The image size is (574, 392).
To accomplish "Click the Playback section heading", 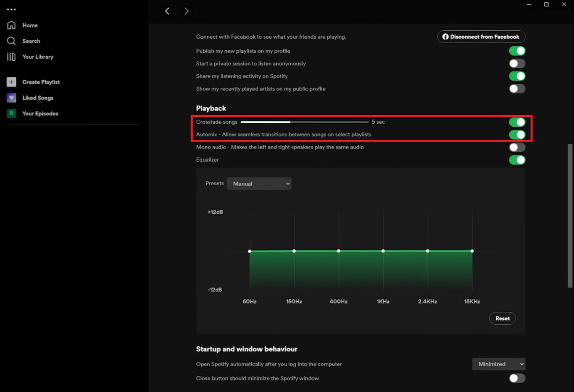I will 211,108.
